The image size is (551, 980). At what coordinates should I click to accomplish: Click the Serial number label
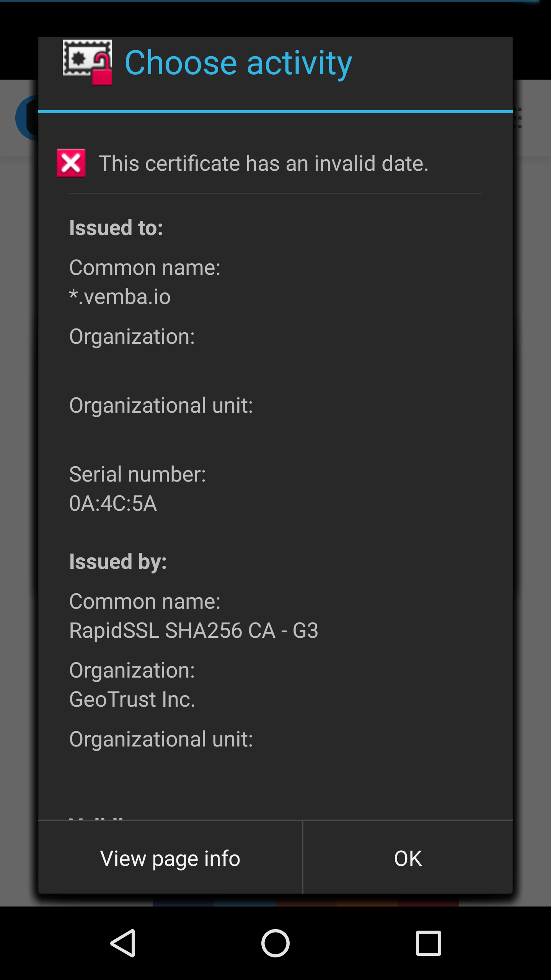(x=138, y=474)
